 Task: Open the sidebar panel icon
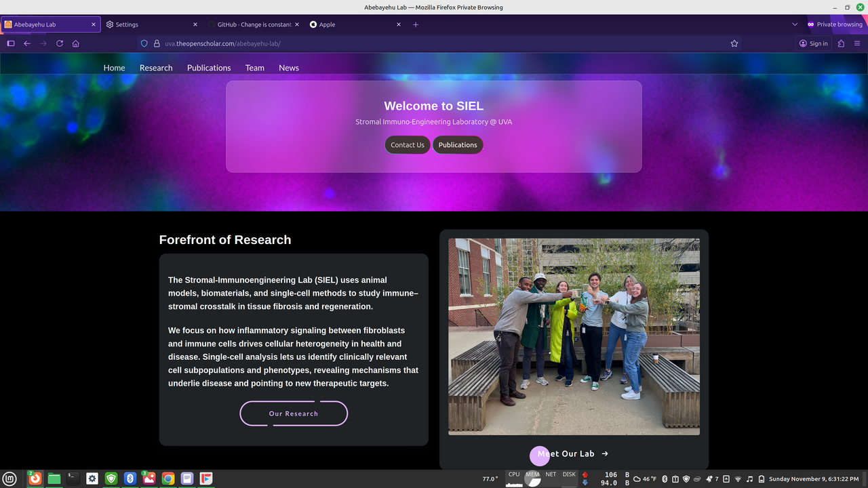pos(11,43)
